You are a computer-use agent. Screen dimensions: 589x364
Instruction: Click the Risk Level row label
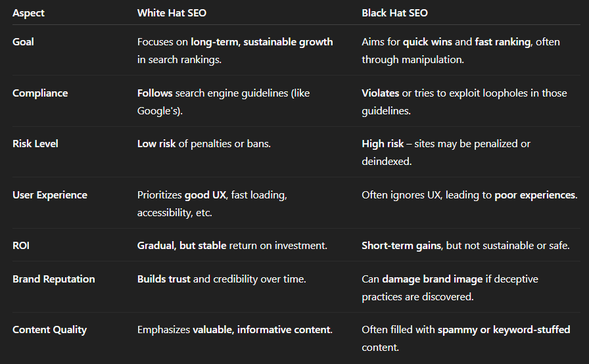37,144
